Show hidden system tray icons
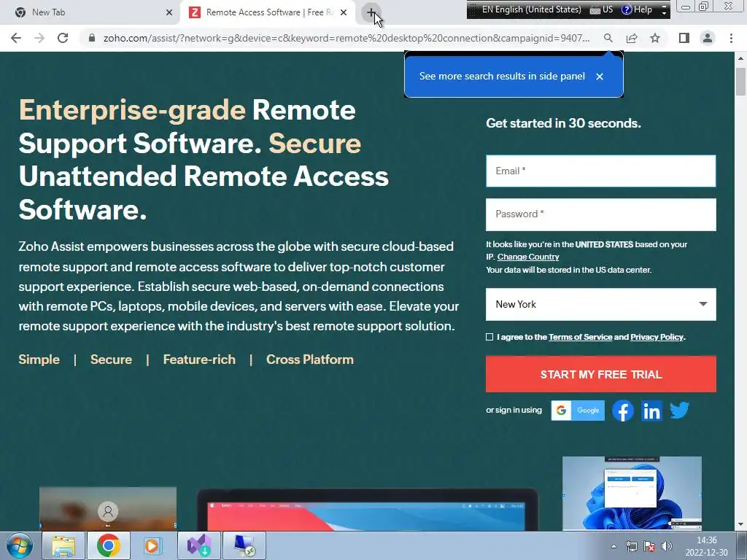The width and height of the screenshot is (747, 560). [x=614, y=546]
